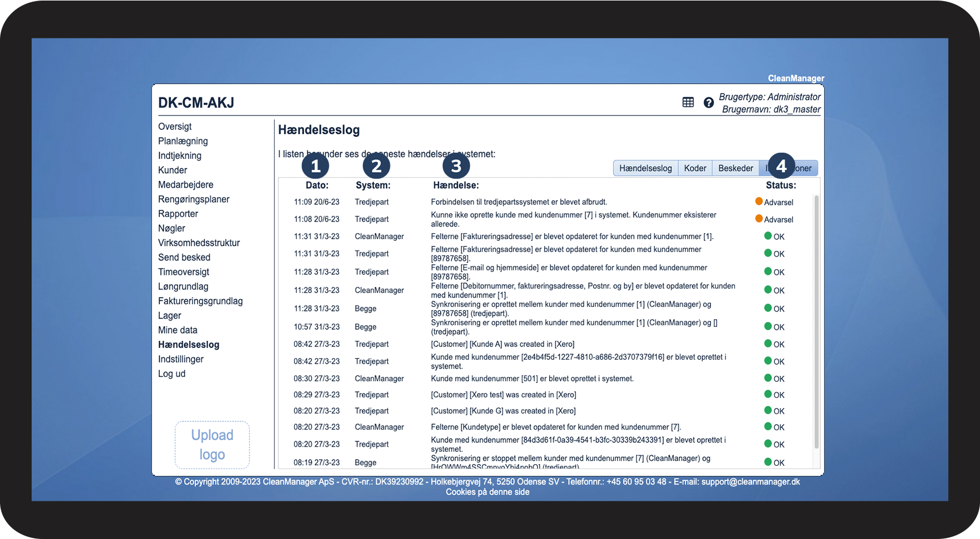This screenshot has width=980, height=539.
Task: Switch to the Beskeder tab
Action: [x=735, y=168]
